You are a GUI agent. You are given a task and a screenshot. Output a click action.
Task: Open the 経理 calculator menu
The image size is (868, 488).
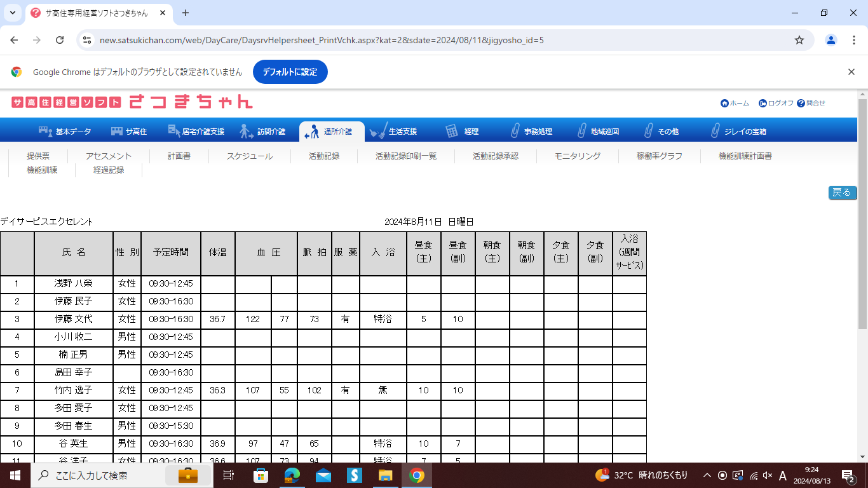pyautogui.click(x=452, y=131)
